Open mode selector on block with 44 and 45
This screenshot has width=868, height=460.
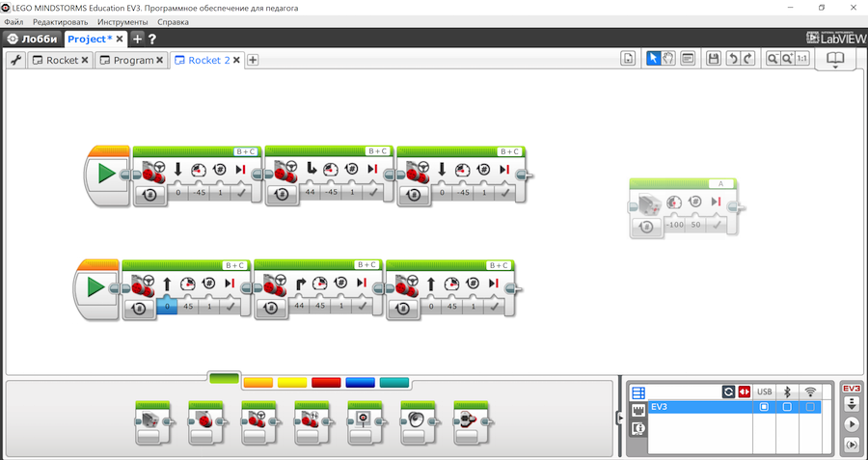(271, 308)
